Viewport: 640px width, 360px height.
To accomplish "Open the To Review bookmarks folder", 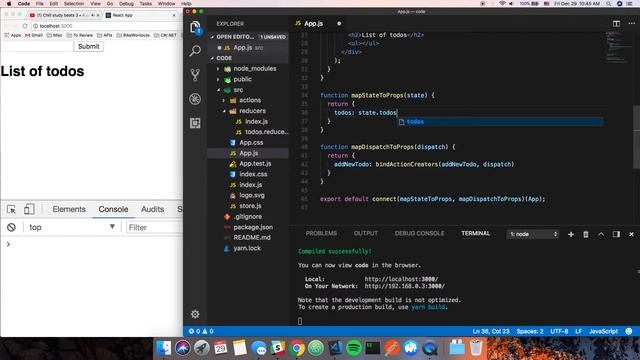I will click(80, 35).
